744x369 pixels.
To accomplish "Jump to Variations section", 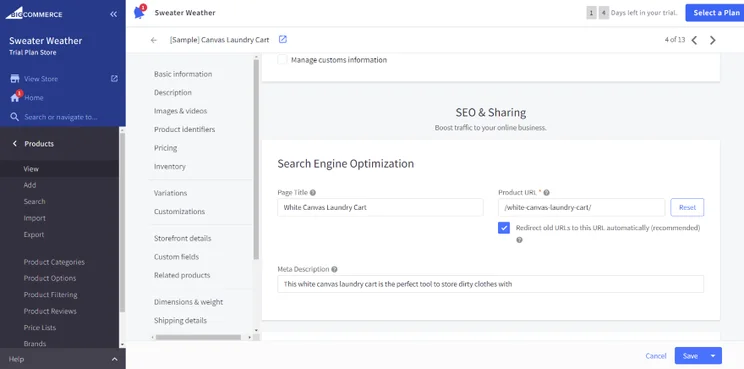I will tap(170, 193).
